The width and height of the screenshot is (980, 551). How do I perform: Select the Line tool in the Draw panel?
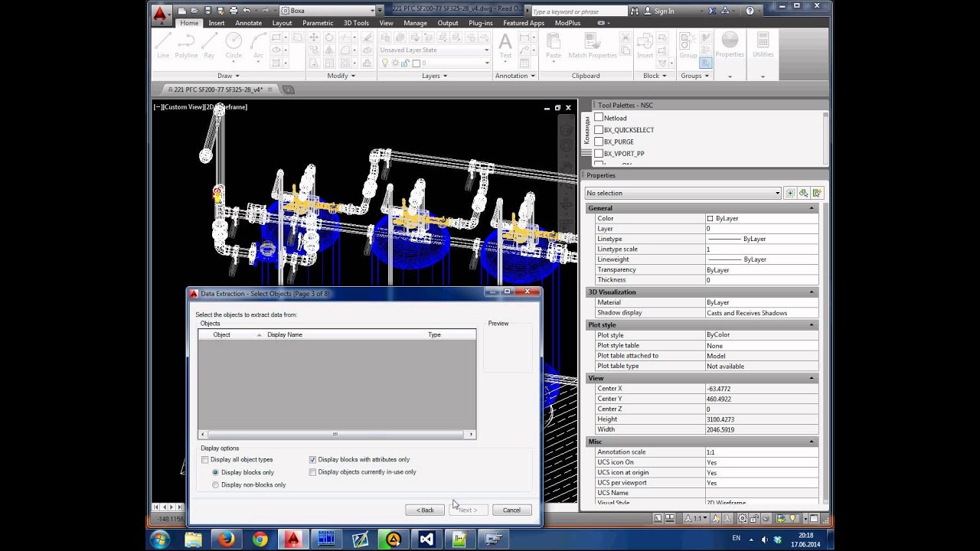(162, 46)
